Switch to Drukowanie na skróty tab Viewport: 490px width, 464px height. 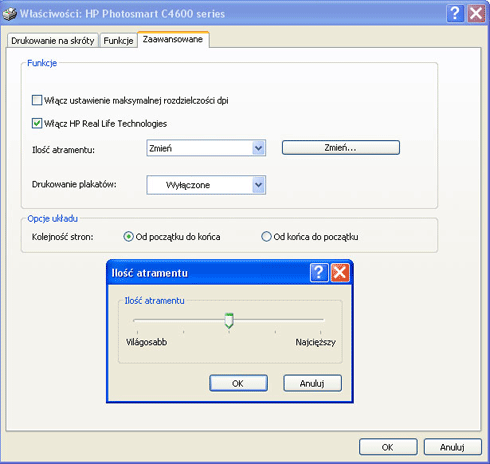tap(53, 41)
